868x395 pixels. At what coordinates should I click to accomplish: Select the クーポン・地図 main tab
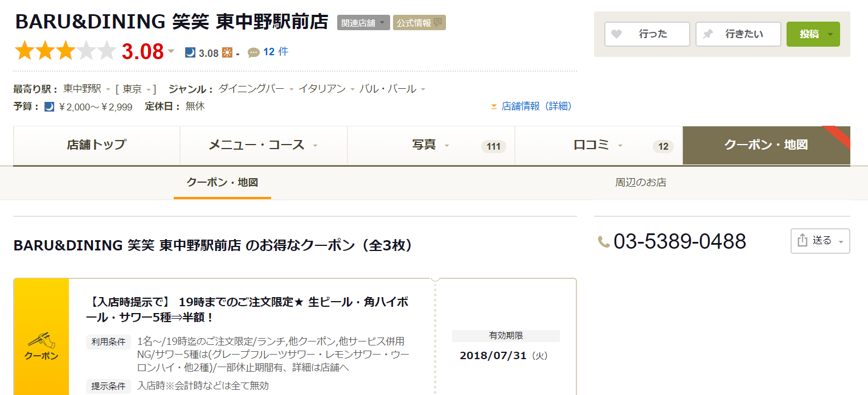coord(766,145)
